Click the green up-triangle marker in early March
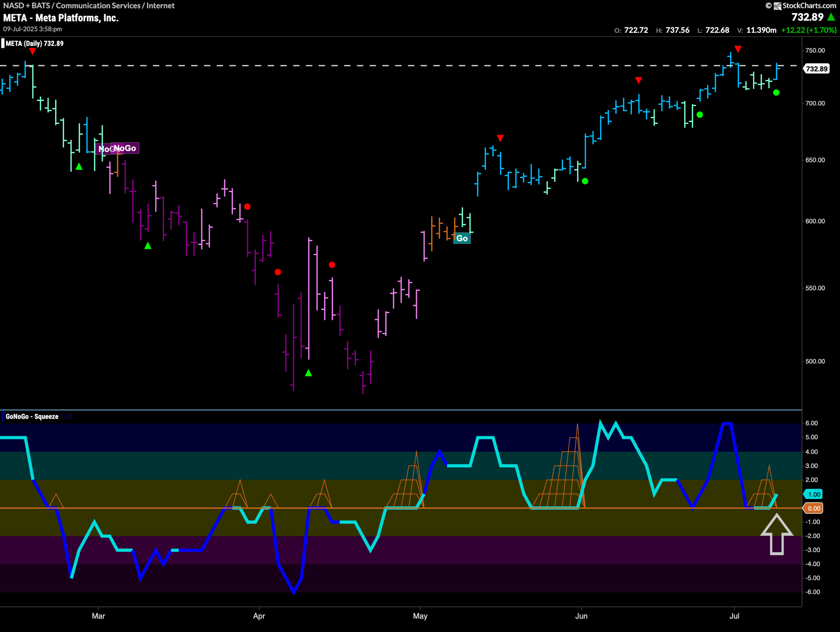Image resolution: width=840 pixels, height=632 pixels. (148, 246)
